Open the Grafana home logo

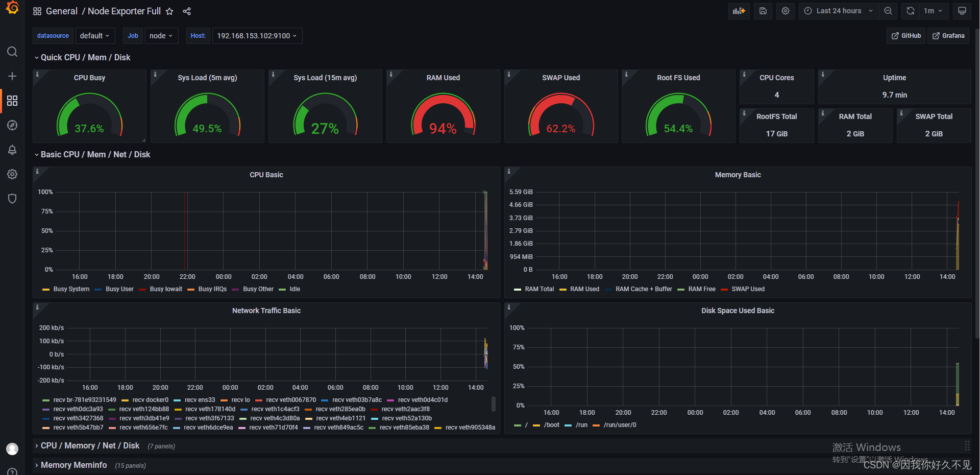[12, 8]
